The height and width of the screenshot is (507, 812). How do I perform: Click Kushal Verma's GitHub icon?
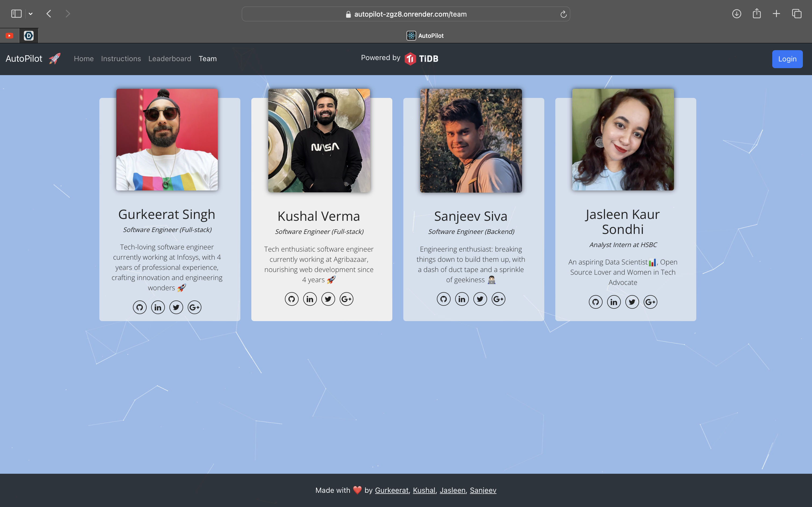292,299
